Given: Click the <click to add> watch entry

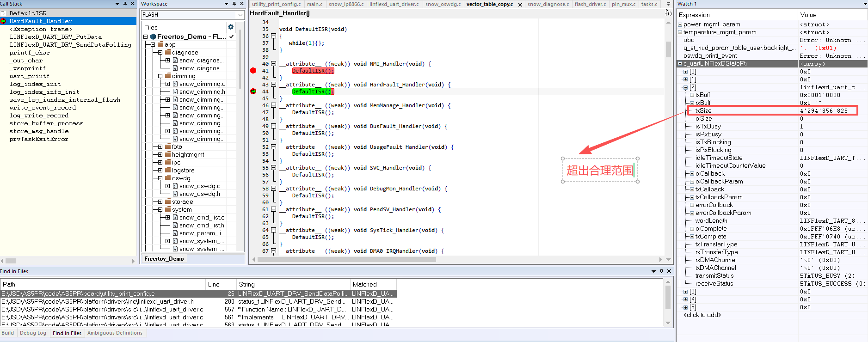Looking at the screenshot, I should click(702, 315).
